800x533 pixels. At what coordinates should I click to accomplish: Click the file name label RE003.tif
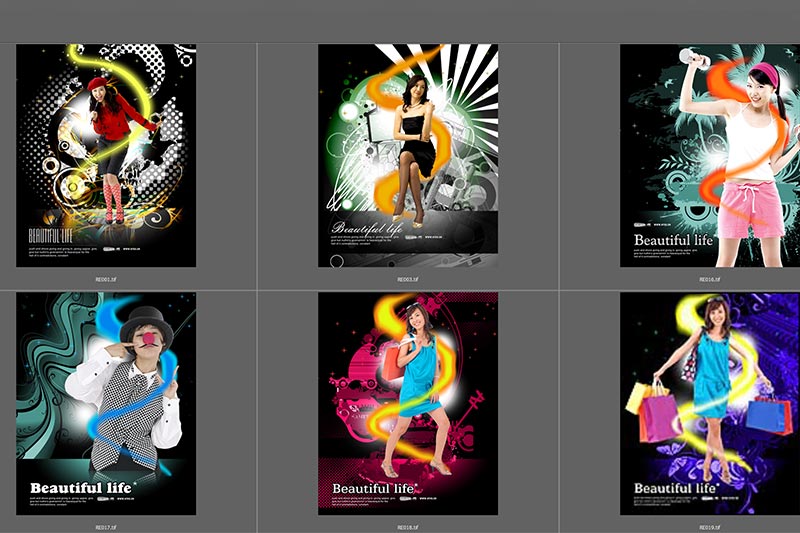coord(408,280)
